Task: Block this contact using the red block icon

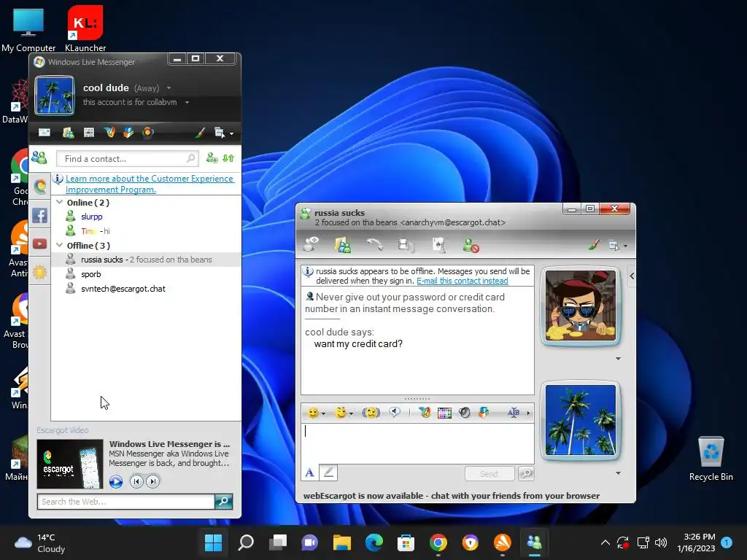Action: 471,245
